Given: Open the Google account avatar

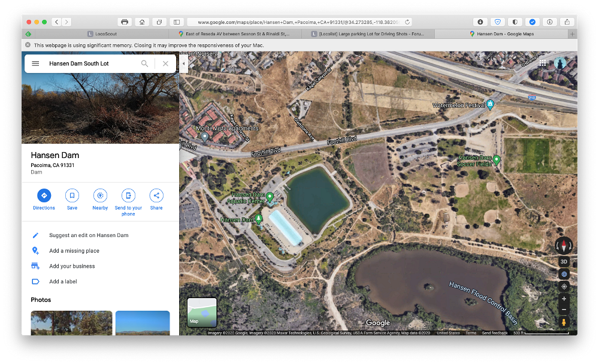Looking at the screenshot, I should (x=560, y=63).
